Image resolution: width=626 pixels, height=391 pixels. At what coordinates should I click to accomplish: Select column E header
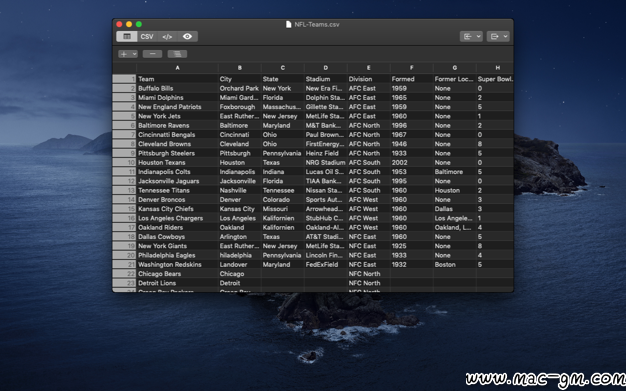point(368,68)
